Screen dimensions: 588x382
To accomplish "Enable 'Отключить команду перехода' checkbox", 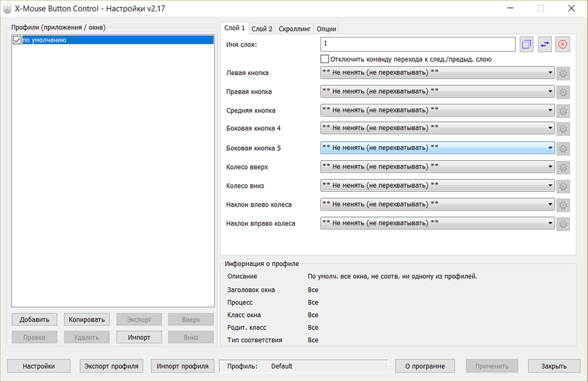I will (x=325, y=59).
